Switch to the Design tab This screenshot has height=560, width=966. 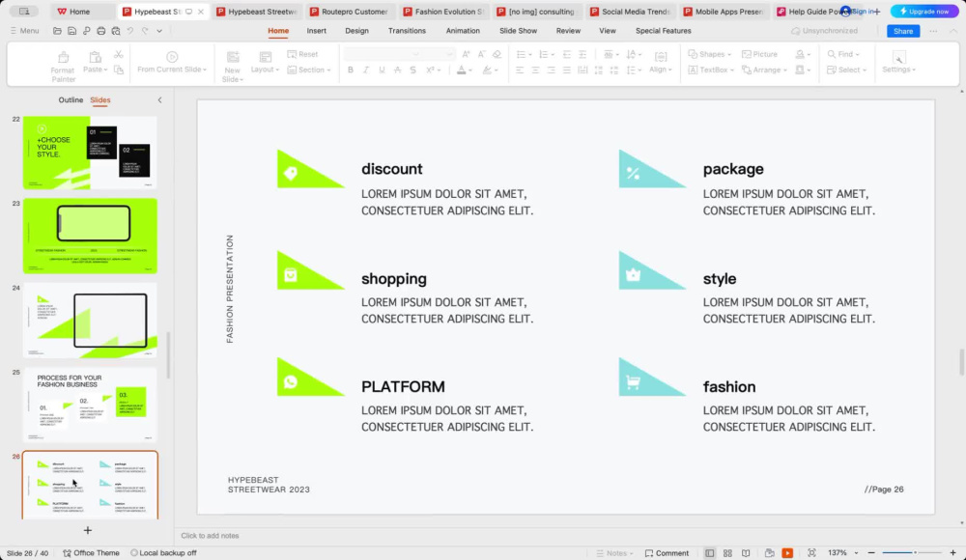click(x=356, y=31)
